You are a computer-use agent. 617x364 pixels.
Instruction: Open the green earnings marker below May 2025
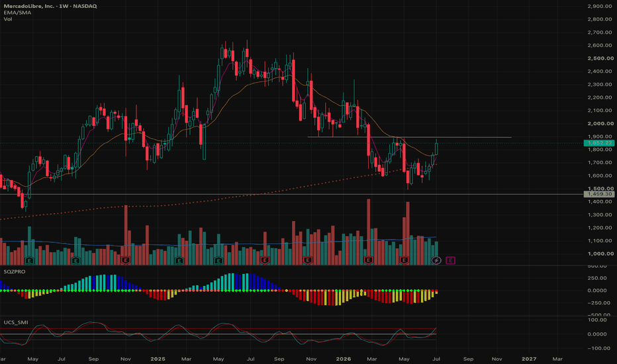tap(218, 260)
